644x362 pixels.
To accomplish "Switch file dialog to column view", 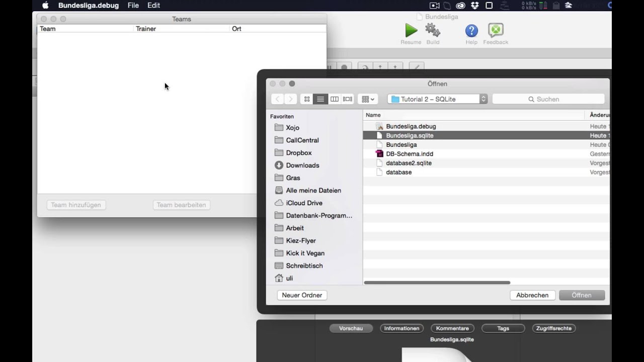I will 334,99.
